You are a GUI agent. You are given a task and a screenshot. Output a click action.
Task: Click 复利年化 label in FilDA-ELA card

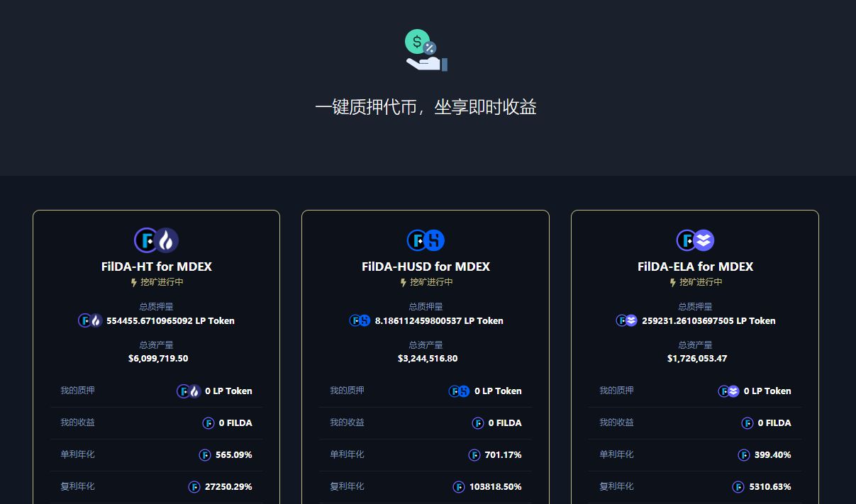click(x=616, y=486)
